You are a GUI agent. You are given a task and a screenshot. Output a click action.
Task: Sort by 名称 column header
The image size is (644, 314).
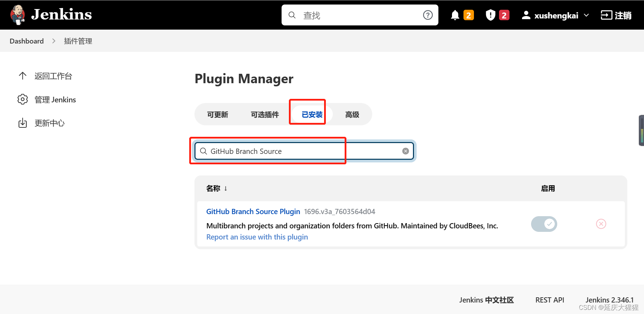tap(217, 188)
